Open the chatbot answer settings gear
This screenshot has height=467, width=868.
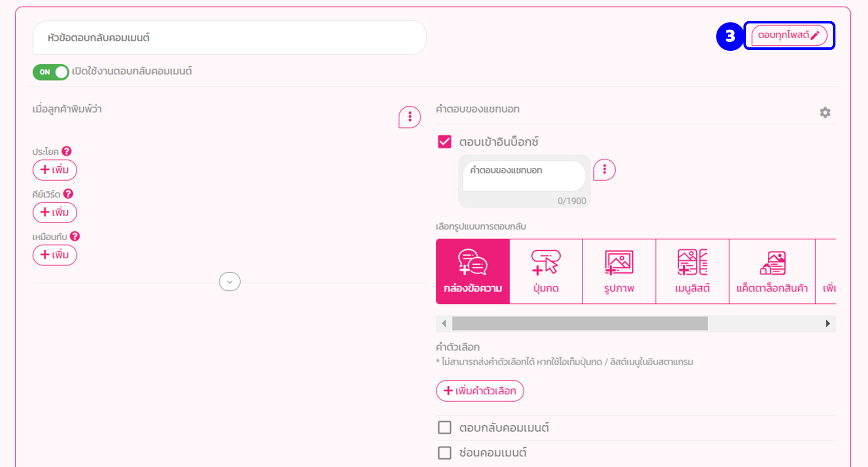click(825, 112)
